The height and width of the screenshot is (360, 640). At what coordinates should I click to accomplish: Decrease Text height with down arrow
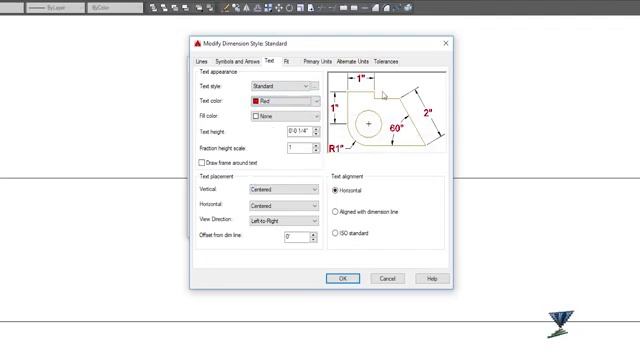(x=316, y=134)
